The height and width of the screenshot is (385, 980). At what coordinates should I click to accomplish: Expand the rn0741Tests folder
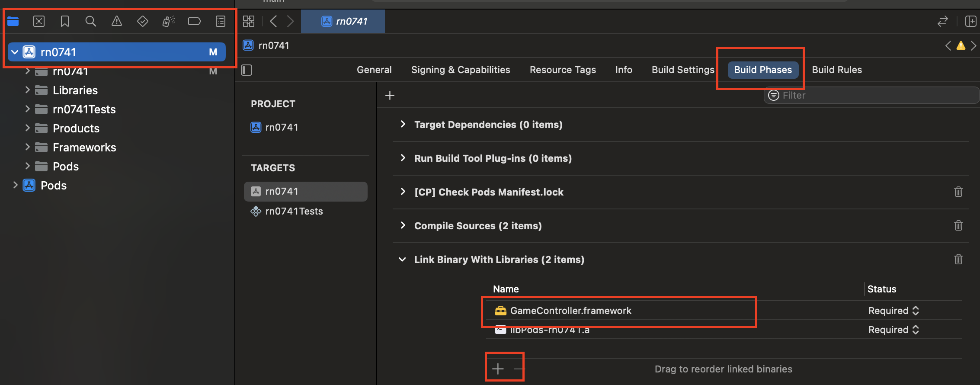pyautogui.click(x=27, y=109)
